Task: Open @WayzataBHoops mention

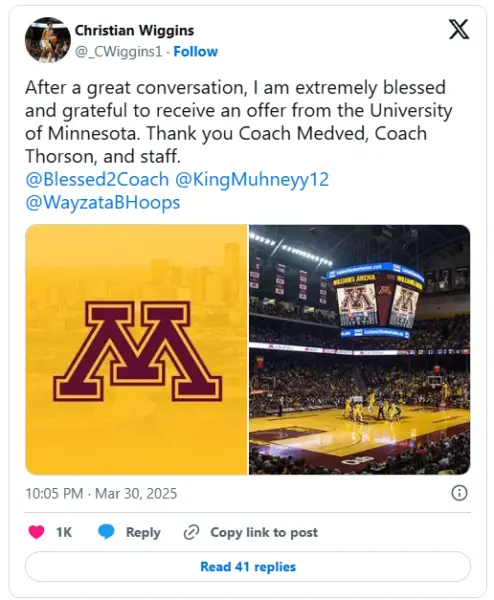Action: pyautogui.click(x=103, y=202)
